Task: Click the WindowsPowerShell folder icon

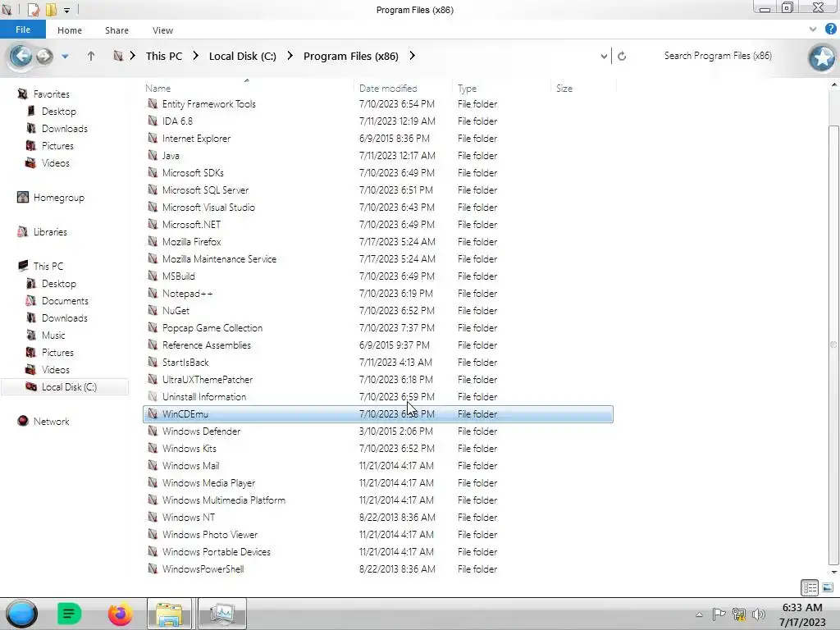Action: click(x=153, y=568)
